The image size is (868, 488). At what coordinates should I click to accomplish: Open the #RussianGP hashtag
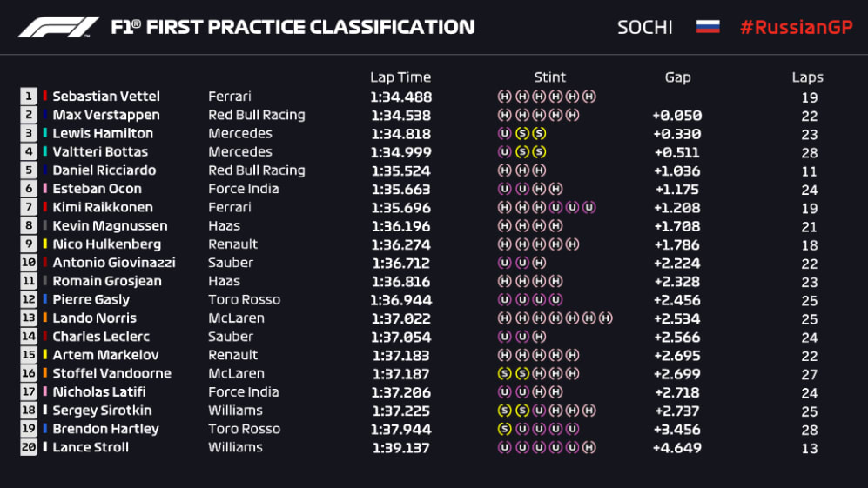coord(795,27)
